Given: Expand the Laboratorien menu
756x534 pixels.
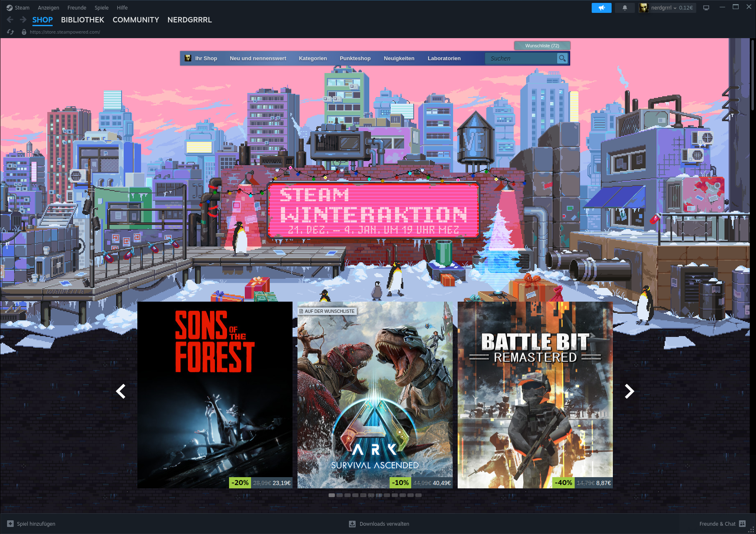Looking at the screenshot, I should coord(444,59).
